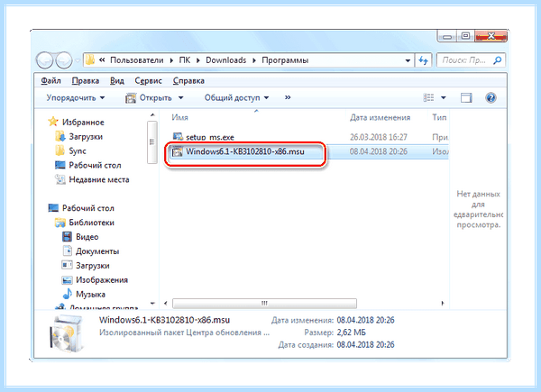Expand arrow after ПК breadcrumb

pos(198,60)
